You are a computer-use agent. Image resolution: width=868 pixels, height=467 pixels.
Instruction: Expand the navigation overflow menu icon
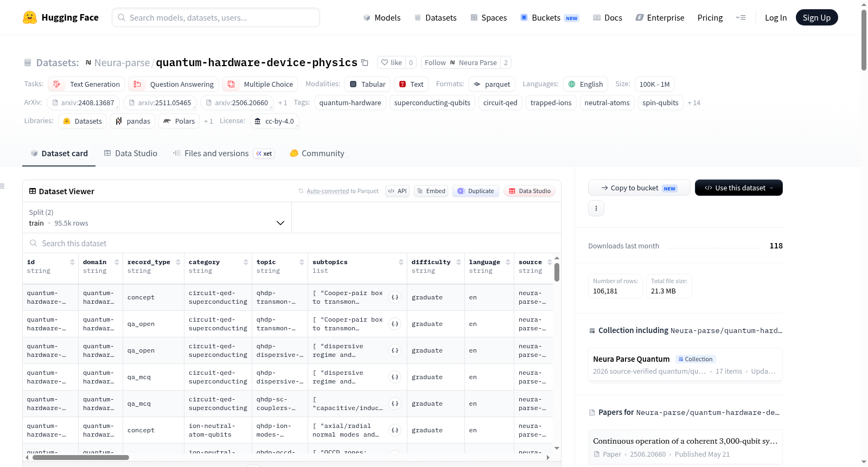coord(741,18)
